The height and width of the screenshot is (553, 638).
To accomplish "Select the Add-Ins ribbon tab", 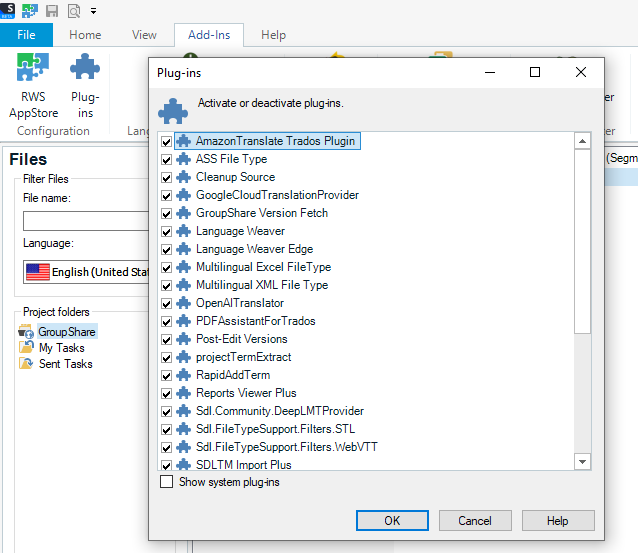I will click(x=209, y=35).
